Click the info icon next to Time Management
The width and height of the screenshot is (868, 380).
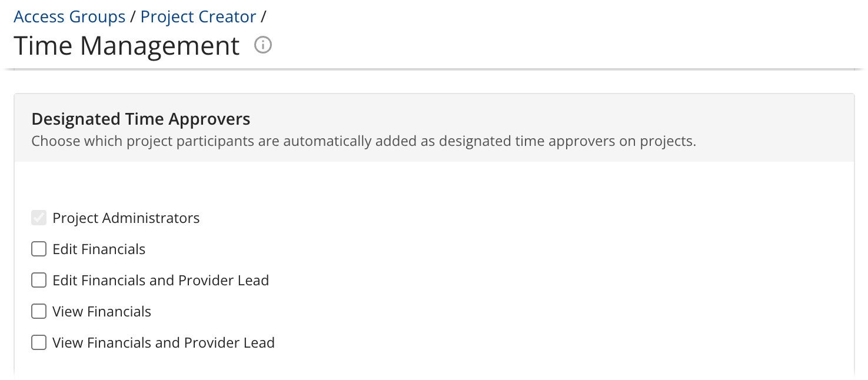262,45
